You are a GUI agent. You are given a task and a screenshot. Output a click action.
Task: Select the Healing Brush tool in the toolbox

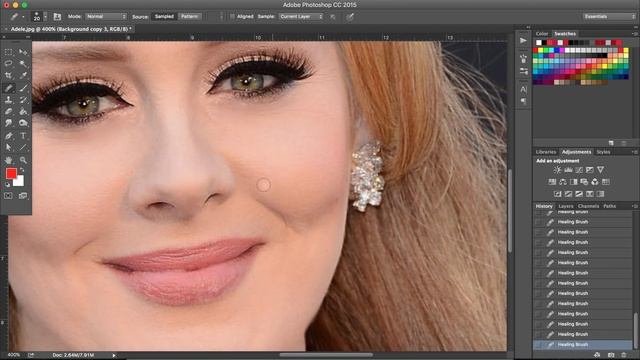click(9, 88)
